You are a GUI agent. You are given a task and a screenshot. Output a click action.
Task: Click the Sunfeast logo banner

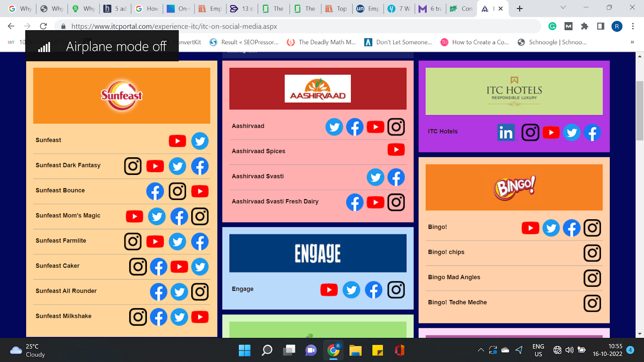click(x=122, y=96)
